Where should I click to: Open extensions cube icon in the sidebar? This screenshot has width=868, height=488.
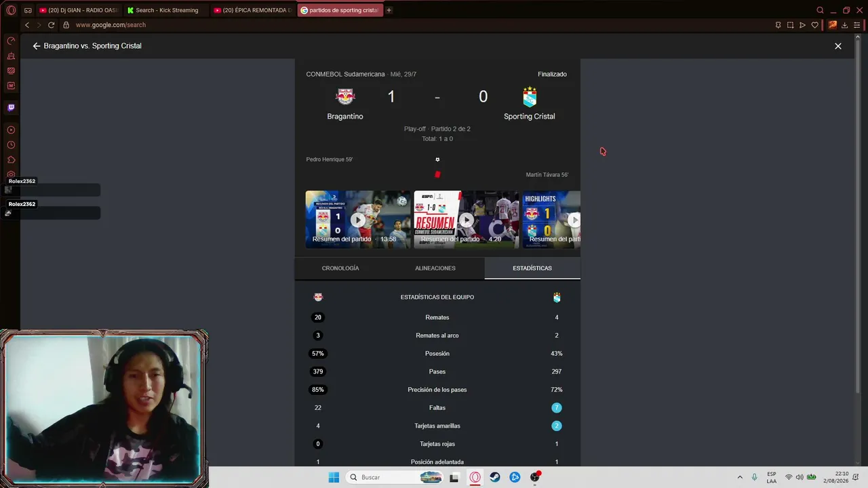(x=11, y=160)
